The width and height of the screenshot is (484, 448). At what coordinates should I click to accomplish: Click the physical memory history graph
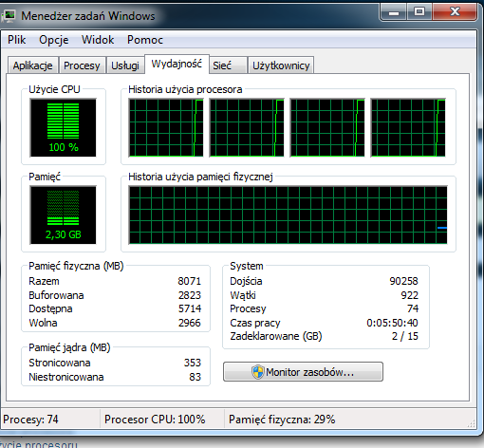tap(288, 215)
